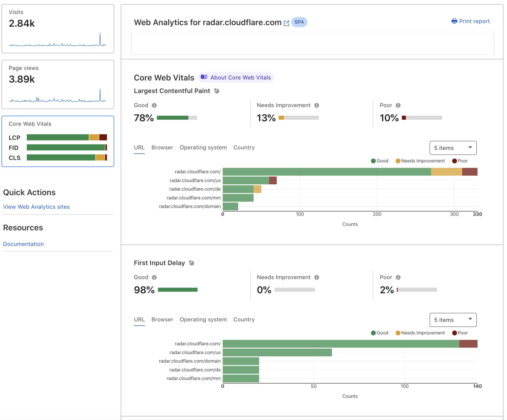
Task: Select the URL tab under Largest Contentful Paint
Action: tap(139, 148)
